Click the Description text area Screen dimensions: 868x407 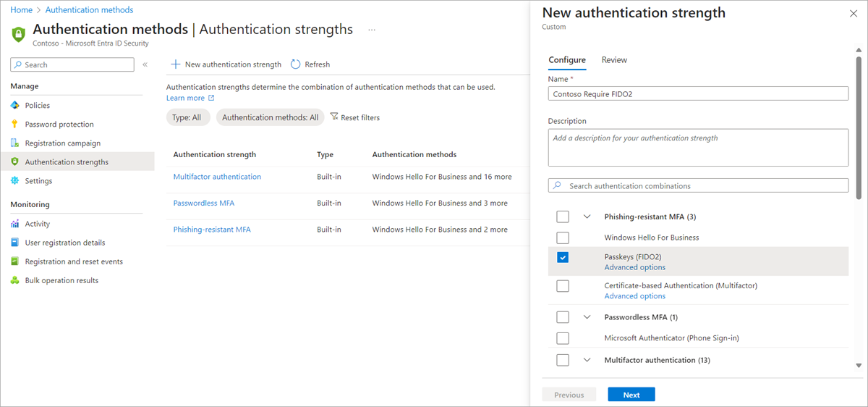click(698, 148)
